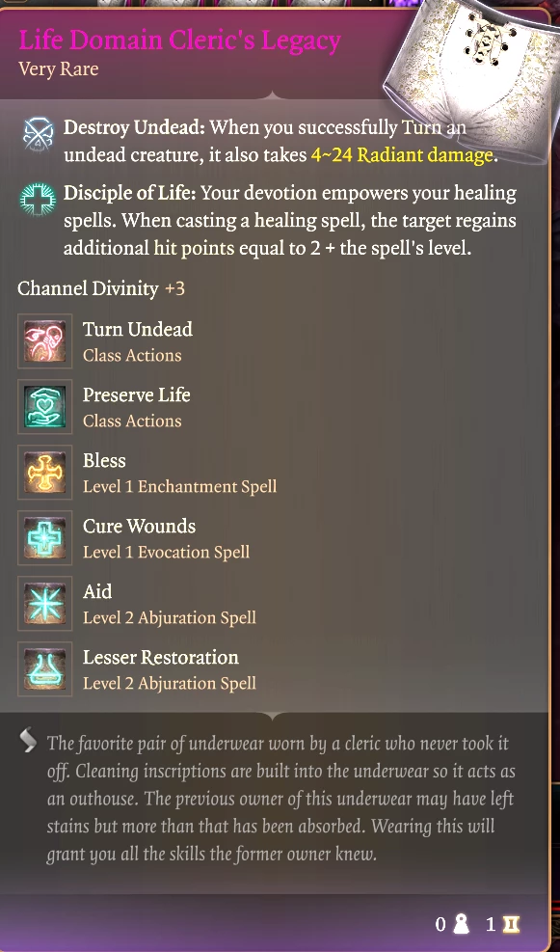
Task: Click the Life Domain Cleric's Legacy title
Action: (x=179, y=41)
